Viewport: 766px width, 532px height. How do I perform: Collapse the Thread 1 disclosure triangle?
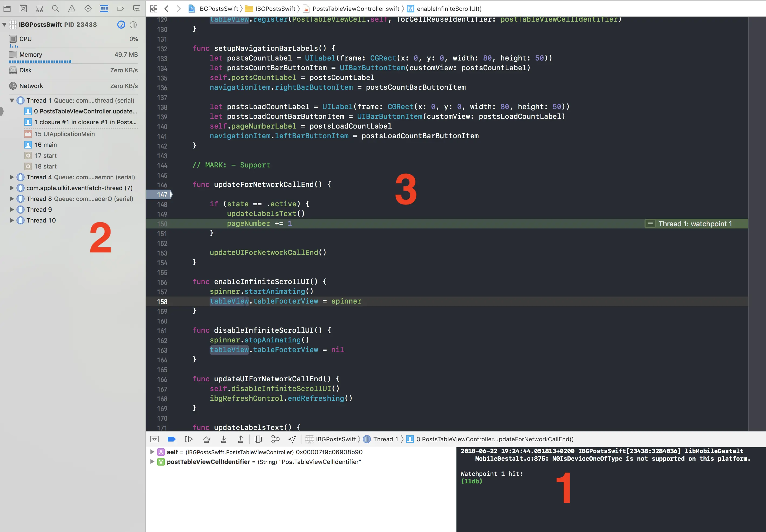click(x=12, y=100)
